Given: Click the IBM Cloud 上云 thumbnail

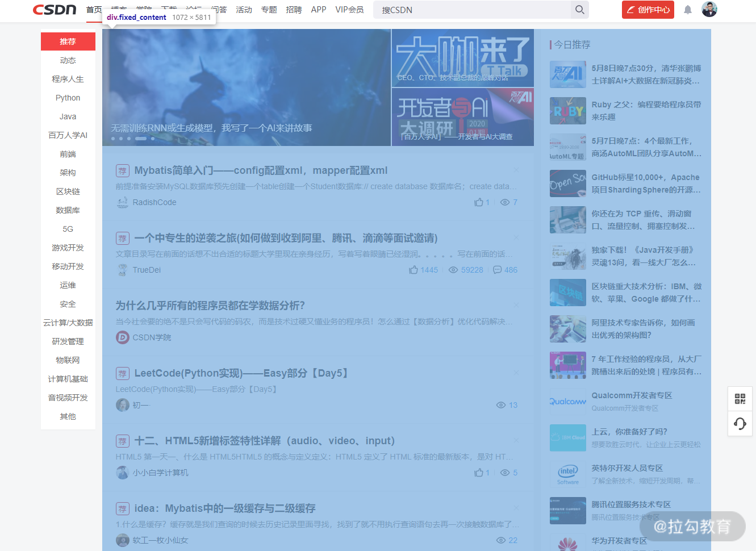Looking at the screenshot, I should pyautogui.click(x=568, y=438).
